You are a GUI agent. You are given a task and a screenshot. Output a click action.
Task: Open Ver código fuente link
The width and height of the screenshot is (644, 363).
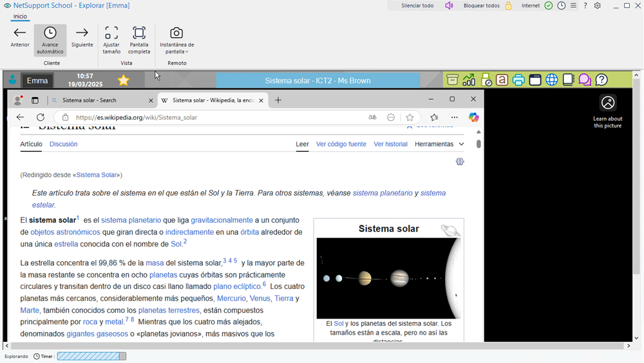pyautogui.click(x=341, y=144)
